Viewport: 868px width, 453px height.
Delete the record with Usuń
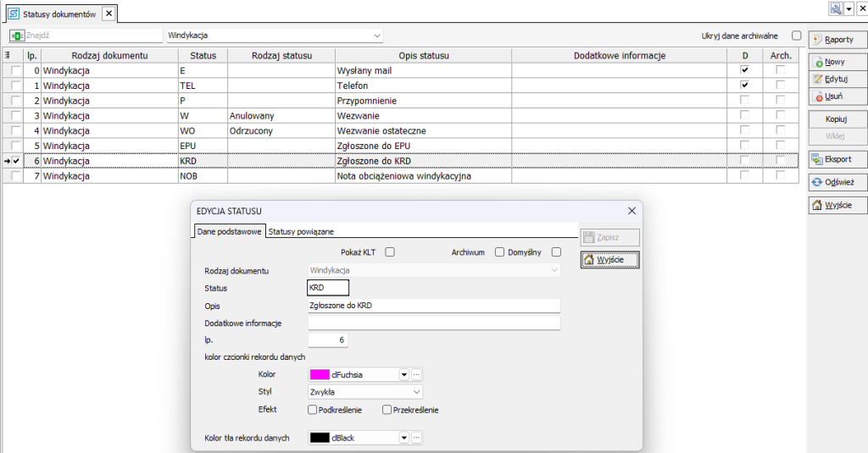point(837,97)
